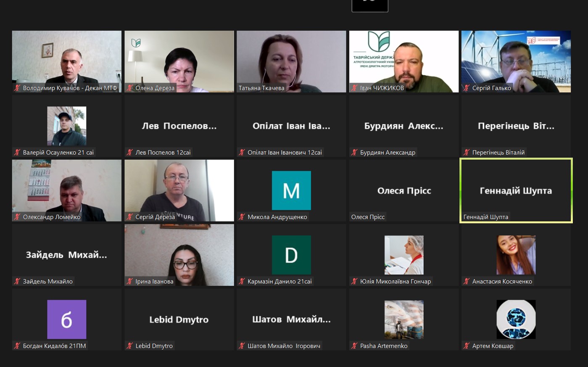The image size is (588, 367).
Task: Click the Шатов Михайло Ігорович name label
Action: pos(284,346)
